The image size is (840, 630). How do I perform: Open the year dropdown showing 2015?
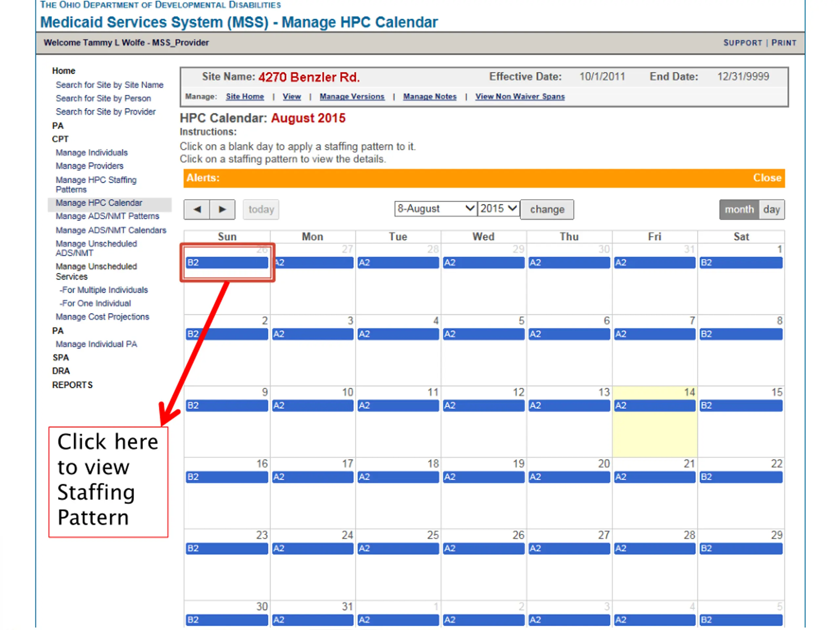(x=498, y=208)
